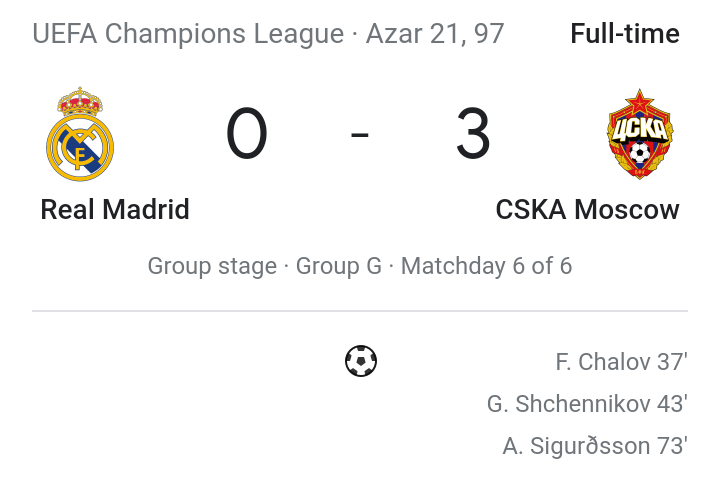Open the CSKA Moscow team name
720x496 pixels.
point(587,210)
